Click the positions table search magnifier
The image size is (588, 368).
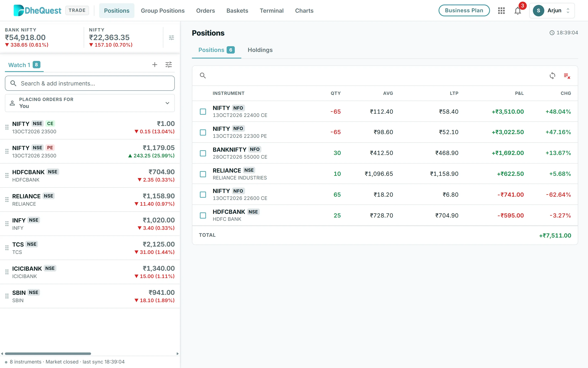pos(203,75)
